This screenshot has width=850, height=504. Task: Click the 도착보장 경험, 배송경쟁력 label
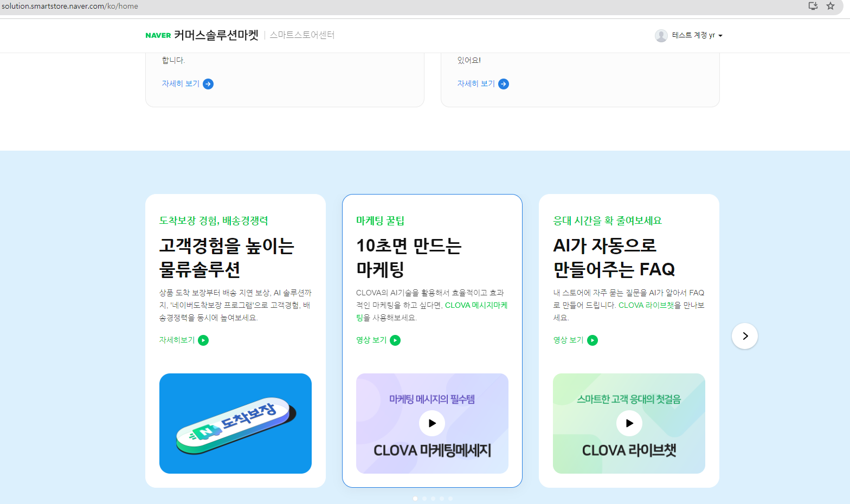[x=214, y=221]
